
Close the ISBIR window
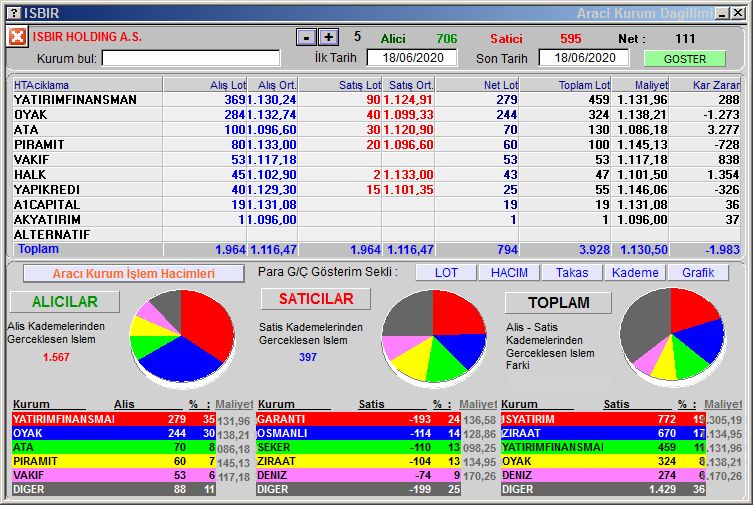click(738, 13)
